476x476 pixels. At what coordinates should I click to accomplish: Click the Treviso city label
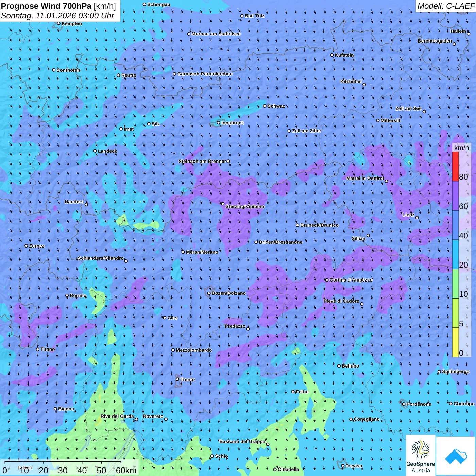354,466
